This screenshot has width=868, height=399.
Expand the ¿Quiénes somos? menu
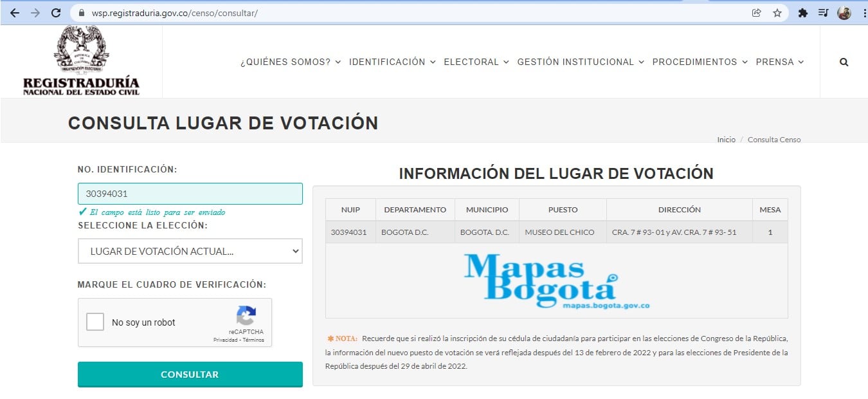pos(290,62)
